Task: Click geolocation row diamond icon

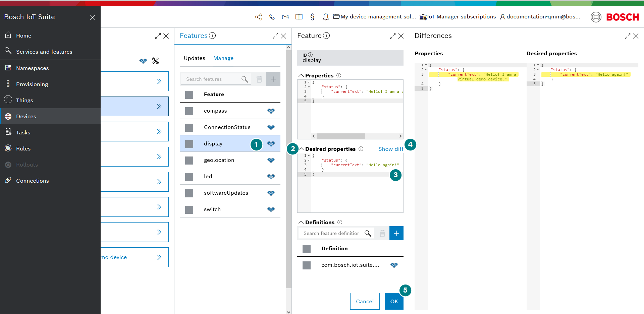Action: [x=271, y=160]
